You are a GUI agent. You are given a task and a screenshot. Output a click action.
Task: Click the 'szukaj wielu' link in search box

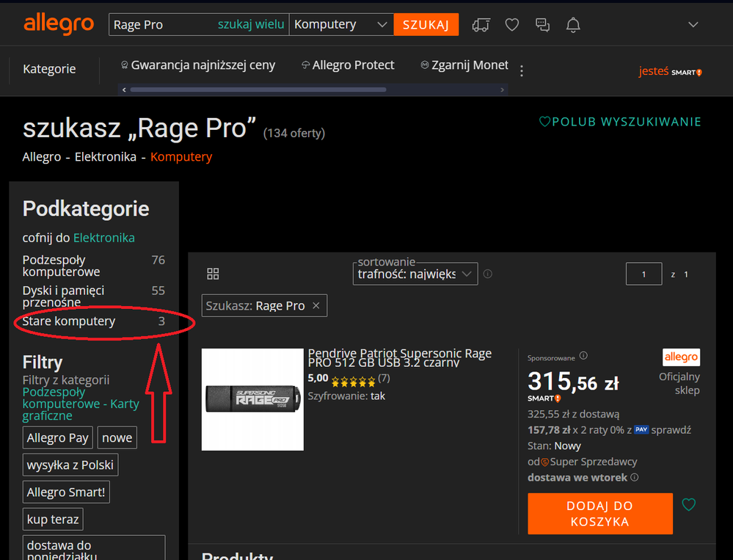(x=251, y=24)
